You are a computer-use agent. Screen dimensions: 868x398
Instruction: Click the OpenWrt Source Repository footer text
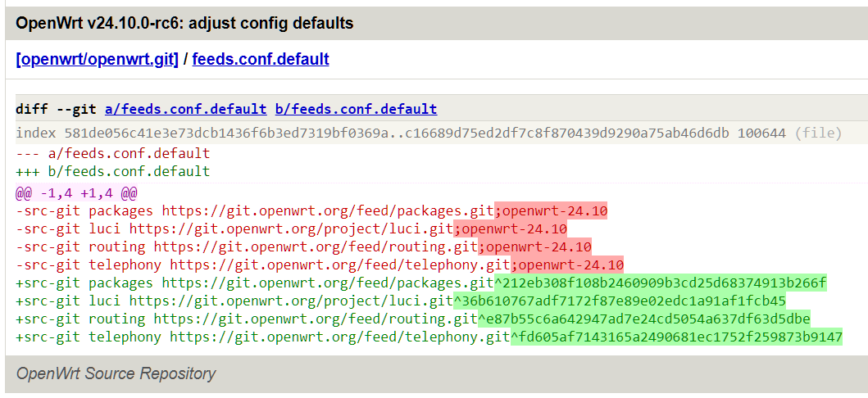click(116, 373)
